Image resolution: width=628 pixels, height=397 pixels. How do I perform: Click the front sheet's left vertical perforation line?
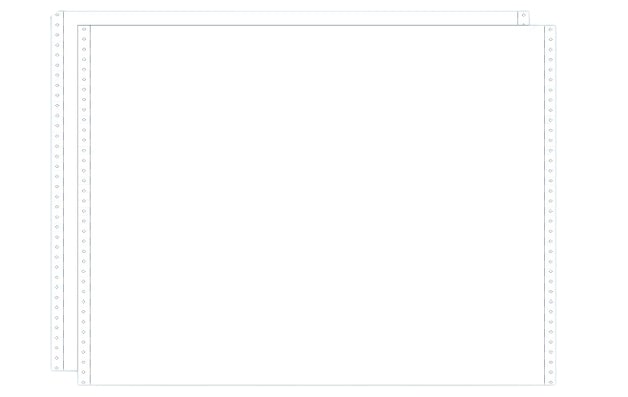(x=91, y=205)
